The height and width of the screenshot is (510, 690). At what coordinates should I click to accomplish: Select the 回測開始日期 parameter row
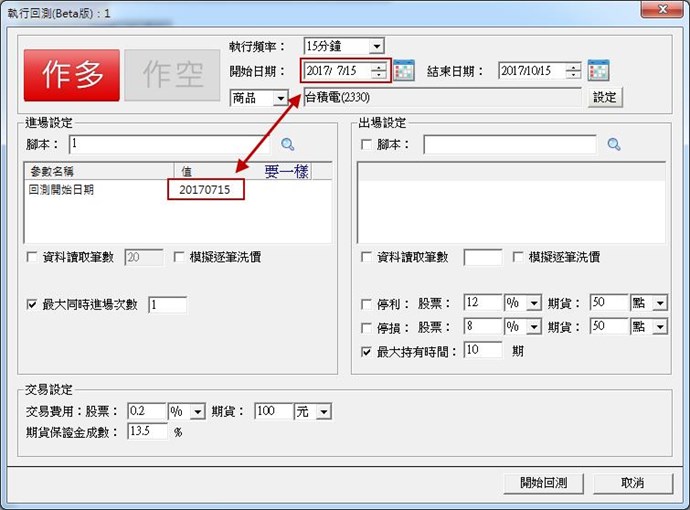pyautogui.click(x=178, y=190)
